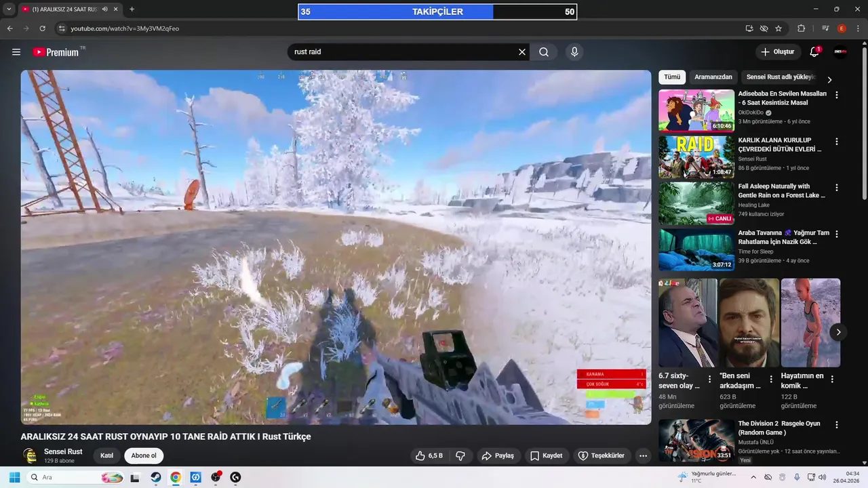Screen dimensions: 868x488
Task: Show more filter chips with arrow
Action: click(829, 79)
